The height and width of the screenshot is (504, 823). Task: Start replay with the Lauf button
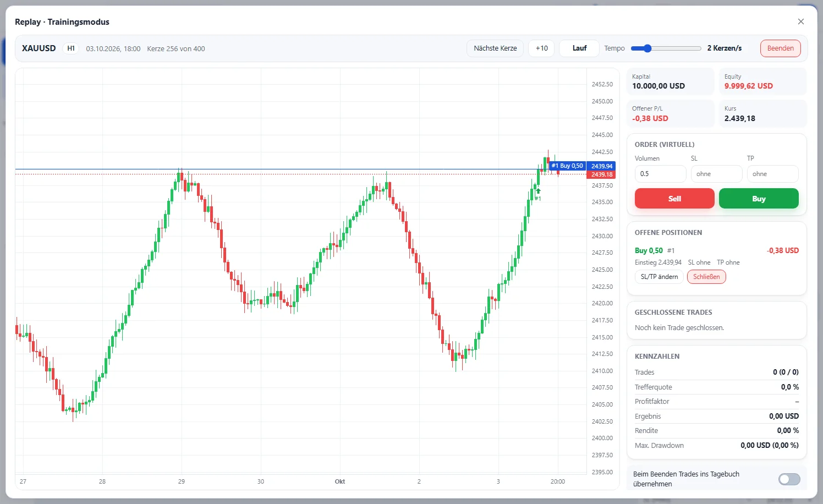(579, 48)
